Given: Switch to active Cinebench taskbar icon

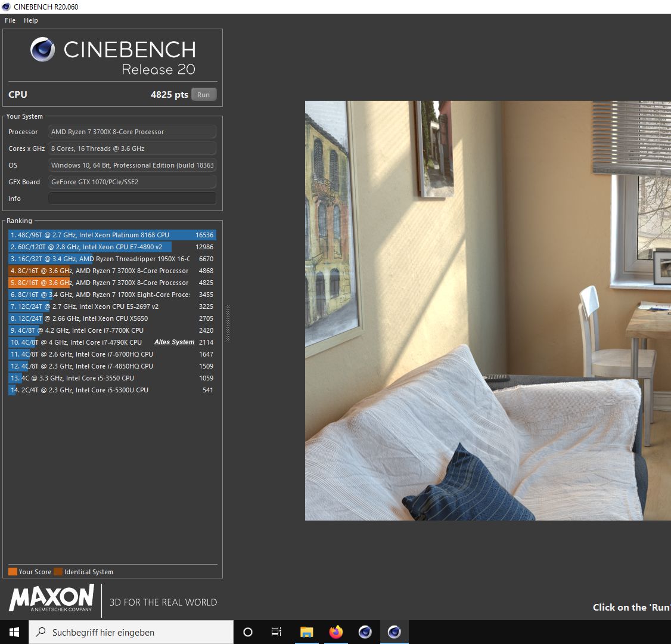Looking at the screenshot, I should (x=394, y=632).
